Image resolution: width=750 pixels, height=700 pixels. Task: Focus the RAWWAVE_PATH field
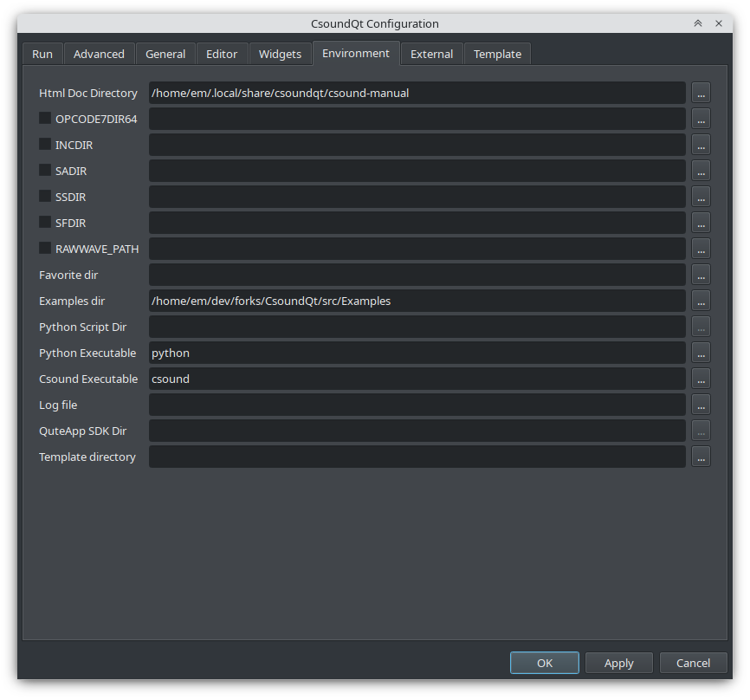417,249
